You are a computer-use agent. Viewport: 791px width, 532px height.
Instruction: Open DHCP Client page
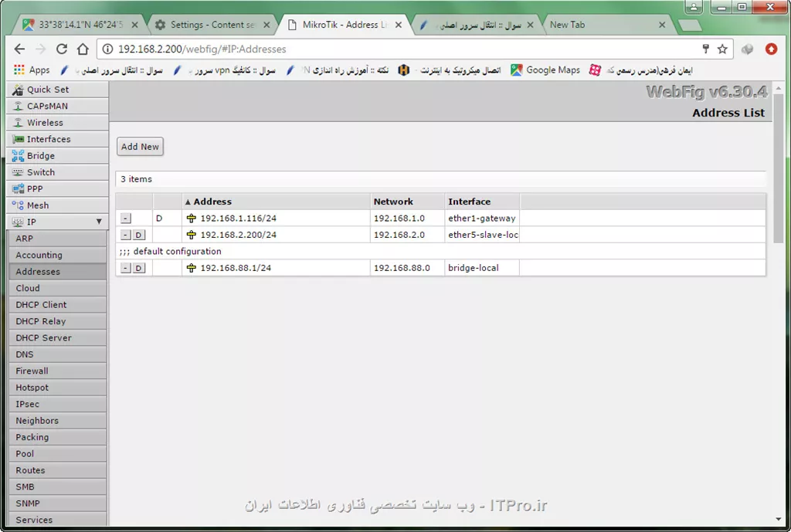[x=57, y=304]
